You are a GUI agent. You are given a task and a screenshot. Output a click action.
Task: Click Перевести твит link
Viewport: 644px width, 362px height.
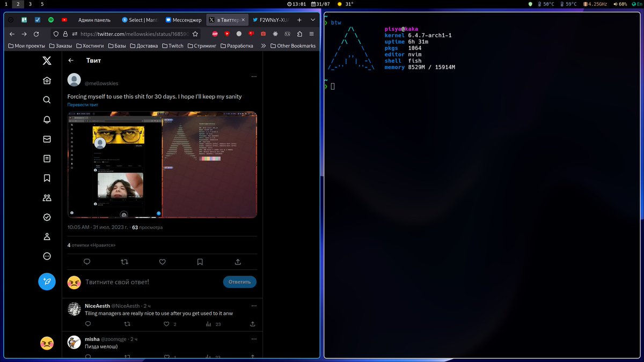pos(83,105)
